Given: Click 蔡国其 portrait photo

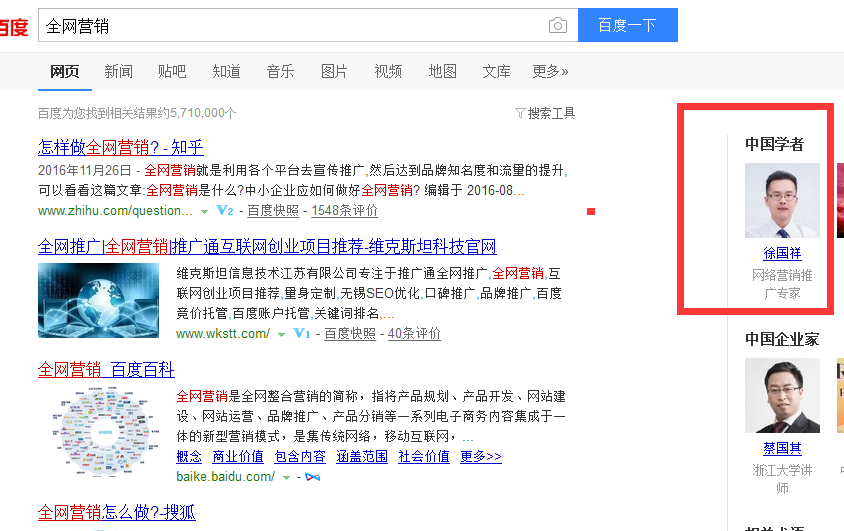Looking at the screenshot, I should pyautogui.click(x=782, y=395).
